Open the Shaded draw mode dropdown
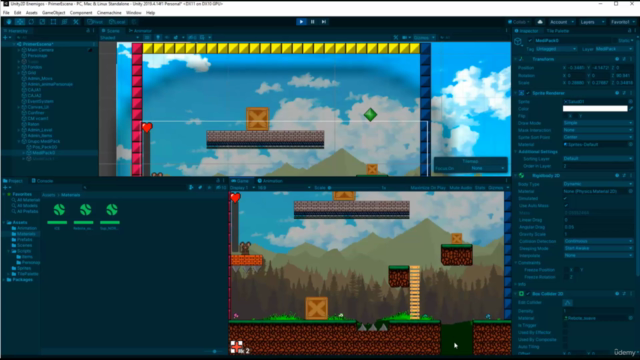This screenshot has width=640, height=360. (119, 38)
